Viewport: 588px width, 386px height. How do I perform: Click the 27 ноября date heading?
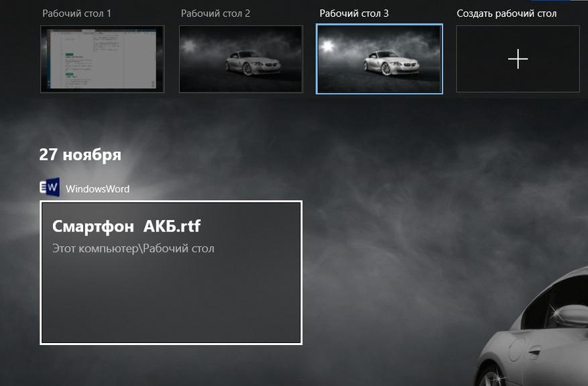(x=80, y=154)
